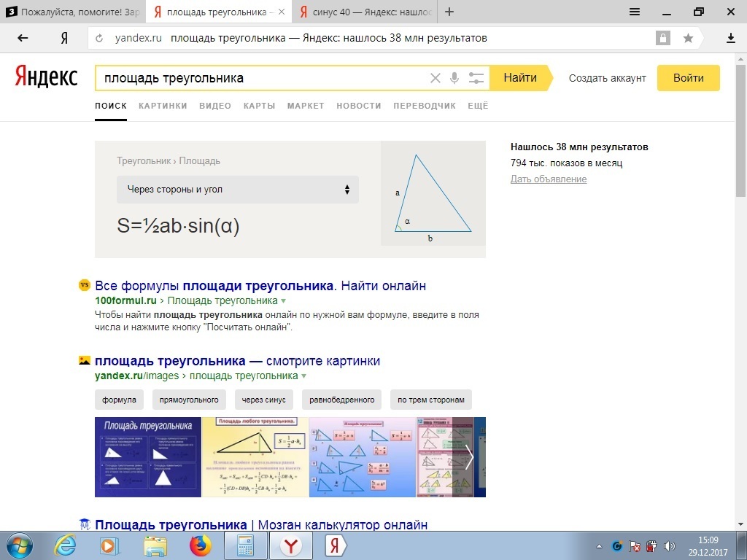Open 'Все формулы площади треугольника' result
The image size is (747, 560).
[260, 286]
